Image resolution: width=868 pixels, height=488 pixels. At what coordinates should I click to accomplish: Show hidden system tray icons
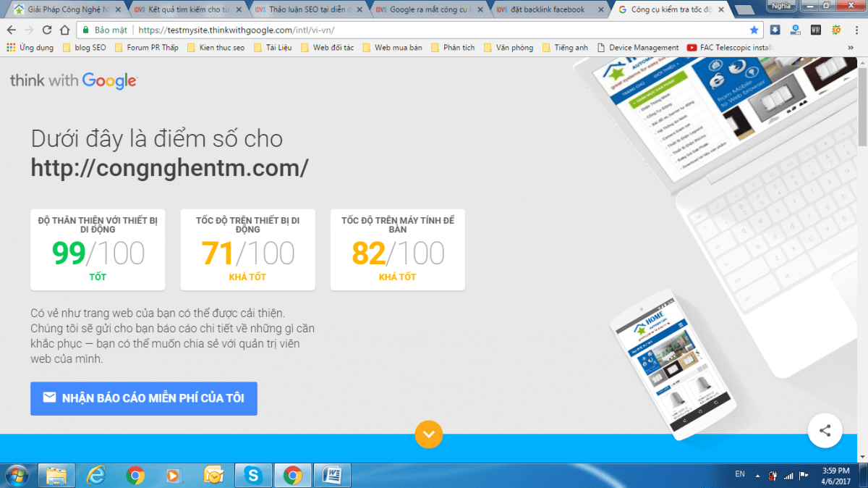click(758, 476)
